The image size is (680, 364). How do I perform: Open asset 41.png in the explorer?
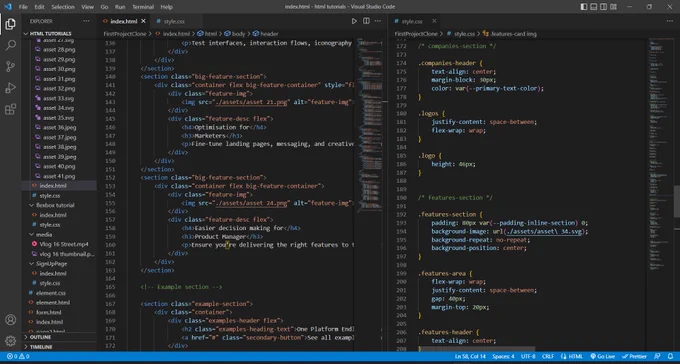pyautogui.click(x=59, y=176)
